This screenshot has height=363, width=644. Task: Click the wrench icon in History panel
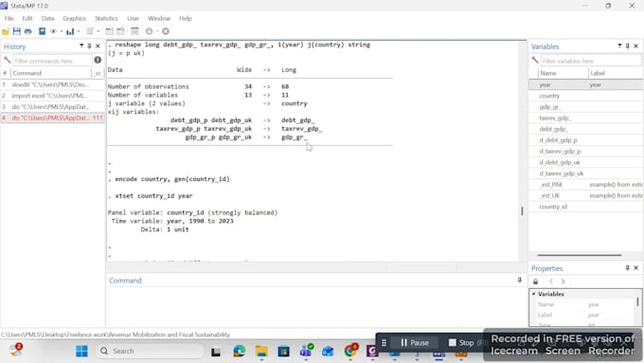click(7, 61)
